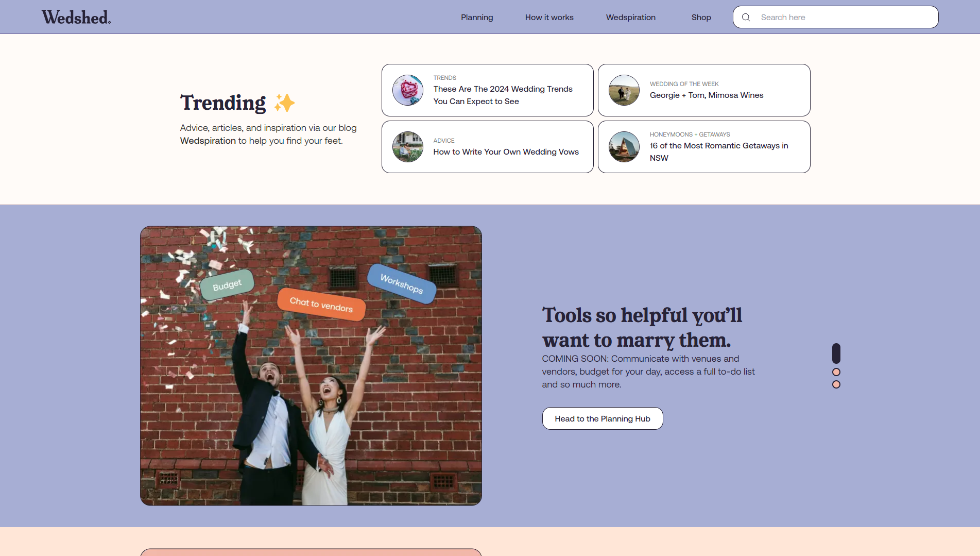Viewport: 980px width, 556px height.
Task: Go to the Shop page
Action: (x=701, y=18)
